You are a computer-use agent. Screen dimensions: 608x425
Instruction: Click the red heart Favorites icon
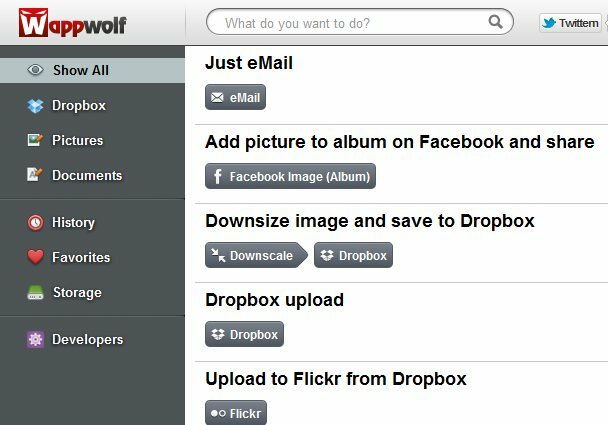point(35,257)
